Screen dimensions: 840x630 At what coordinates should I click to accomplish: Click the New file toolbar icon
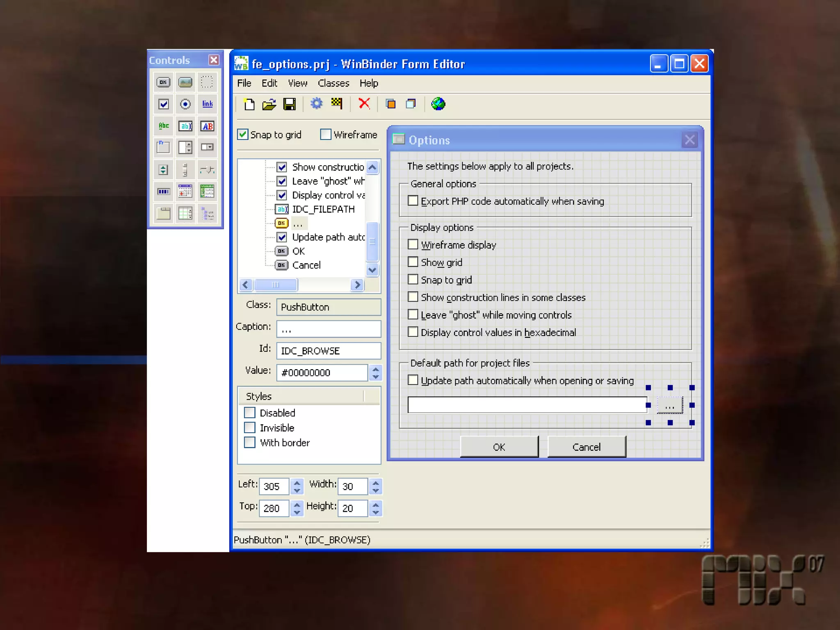(x=249, y=104)
